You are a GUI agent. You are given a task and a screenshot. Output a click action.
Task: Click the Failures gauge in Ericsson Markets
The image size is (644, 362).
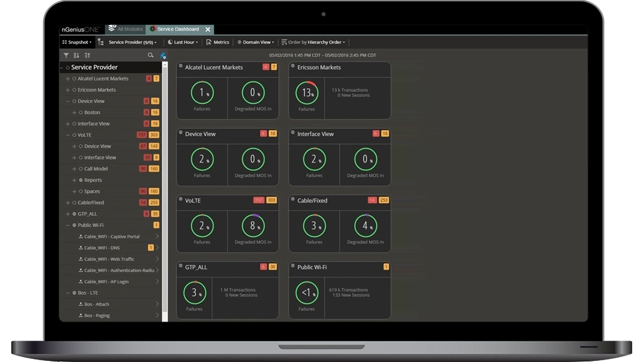(306, 93)
